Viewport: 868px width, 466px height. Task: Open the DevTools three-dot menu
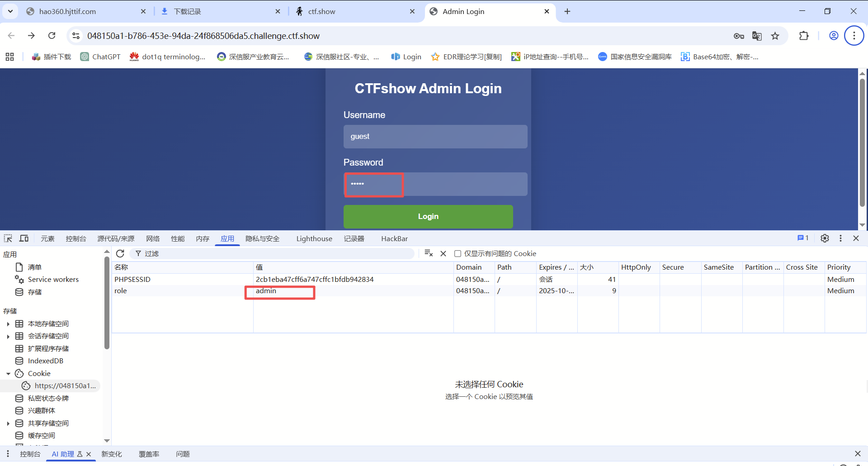841,238
